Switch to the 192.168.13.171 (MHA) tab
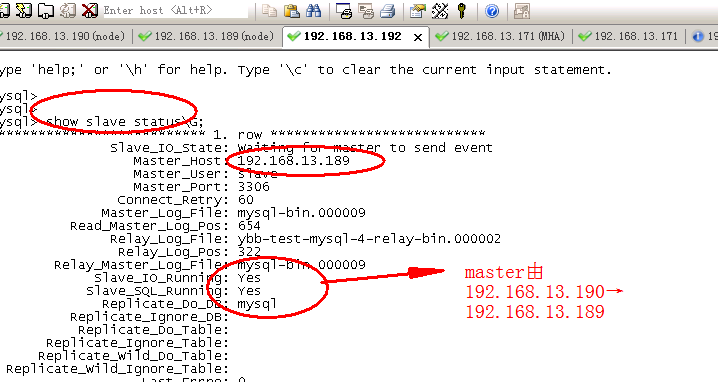718x382 pixels. 500,36
